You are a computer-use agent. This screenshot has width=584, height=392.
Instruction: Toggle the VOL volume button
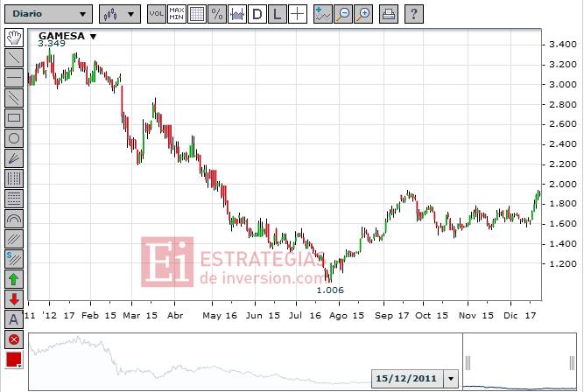pos(157,14)
